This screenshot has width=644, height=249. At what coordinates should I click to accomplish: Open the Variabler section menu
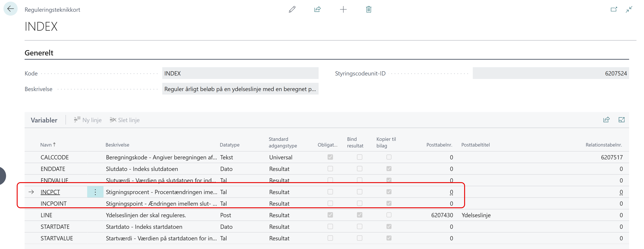pyautogui.click(x=44, y=120)
